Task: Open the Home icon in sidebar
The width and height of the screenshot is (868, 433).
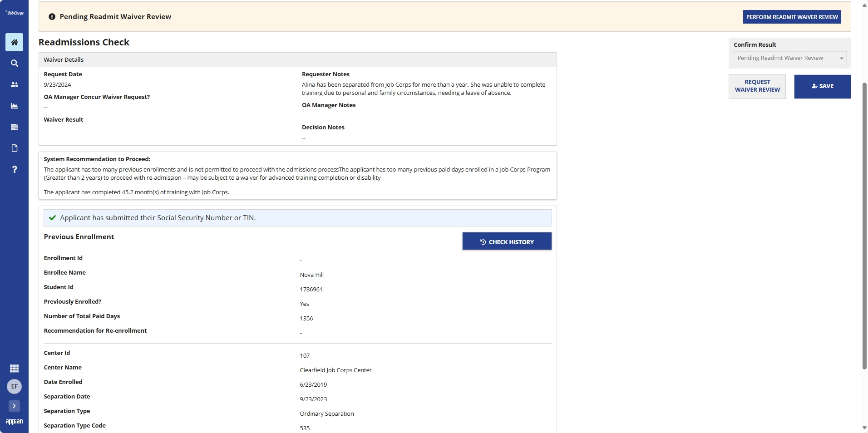Action: coord(15,42)
